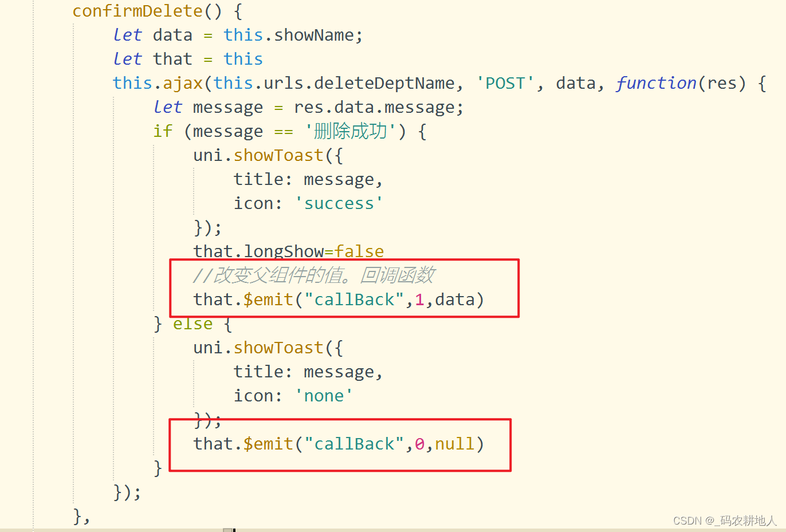The height and width of the screenshot is (532, 786).
Task: Click the 'POST' string literal
Action: click(505, 83)
